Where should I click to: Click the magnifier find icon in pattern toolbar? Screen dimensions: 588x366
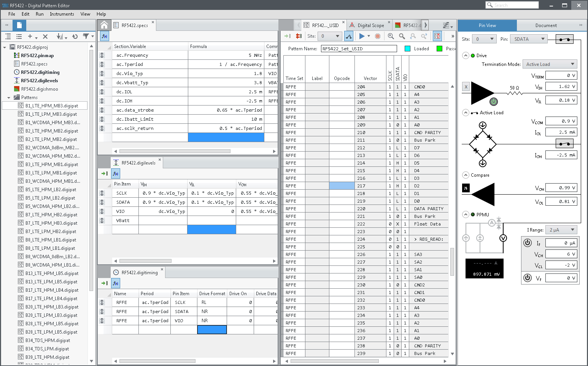click(x=402, y=36)
